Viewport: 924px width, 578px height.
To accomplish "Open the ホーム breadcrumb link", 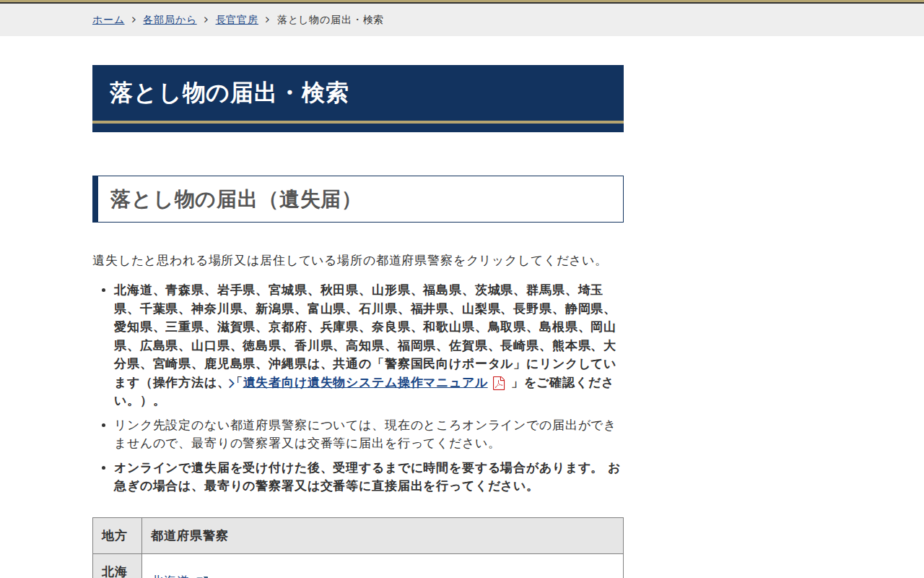I will click(108, 20).
